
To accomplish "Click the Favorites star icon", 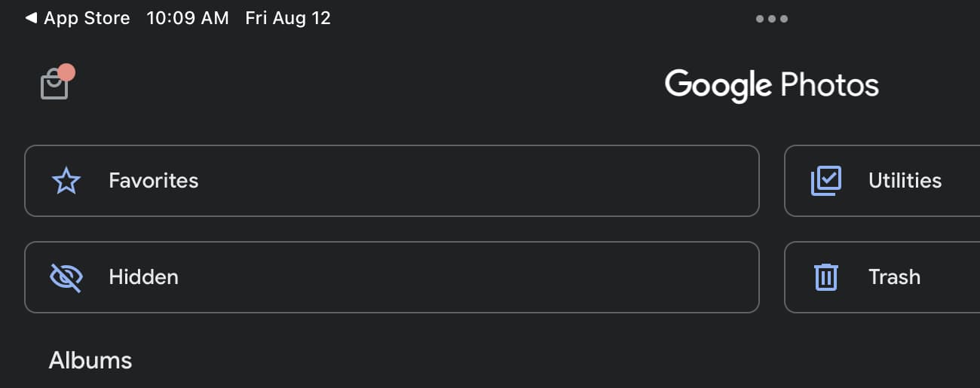I will tap(66, 181).
